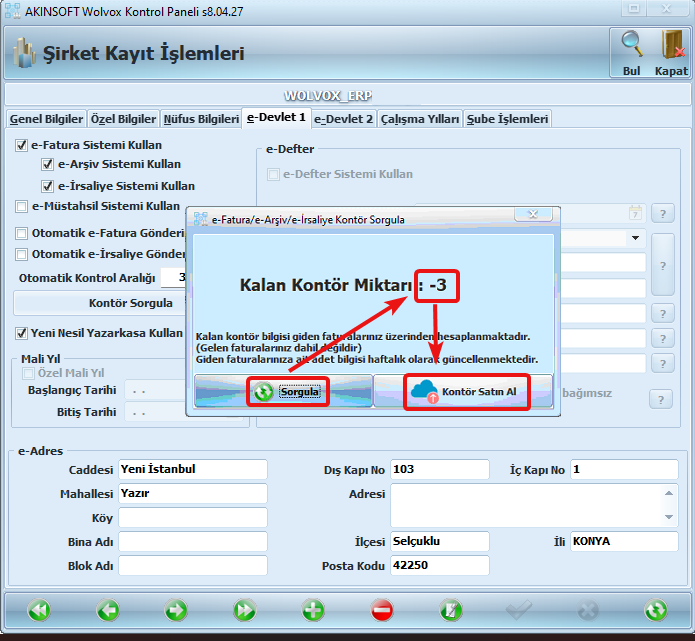Switch to the Genel Bilgiler tab
695x641 pixels.
[x=45, y=118]
